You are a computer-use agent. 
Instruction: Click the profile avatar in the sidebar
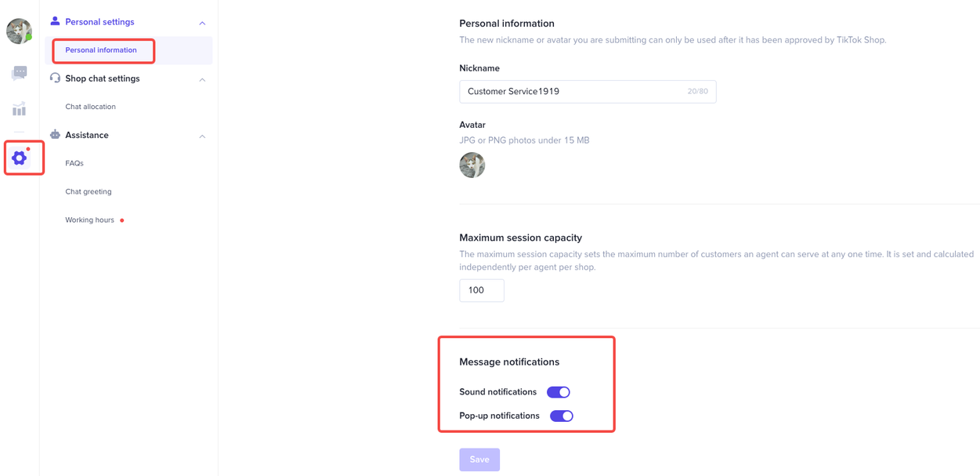coord(19,31)
